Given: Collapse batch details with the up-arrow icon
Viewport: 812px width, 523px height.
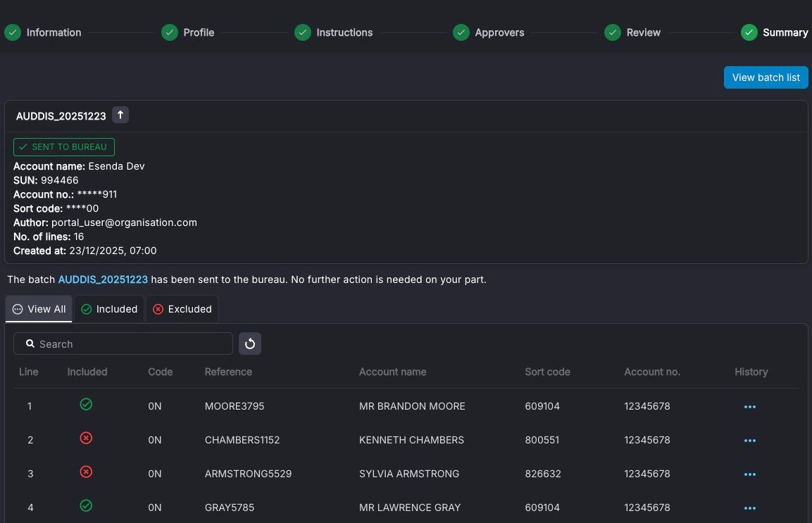Looking at the screenshot, I should 120,115.
